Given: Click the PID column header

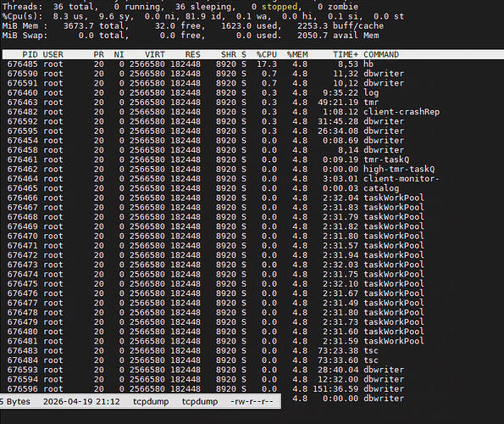Looking at the screenshot, I should pos(30,54).
